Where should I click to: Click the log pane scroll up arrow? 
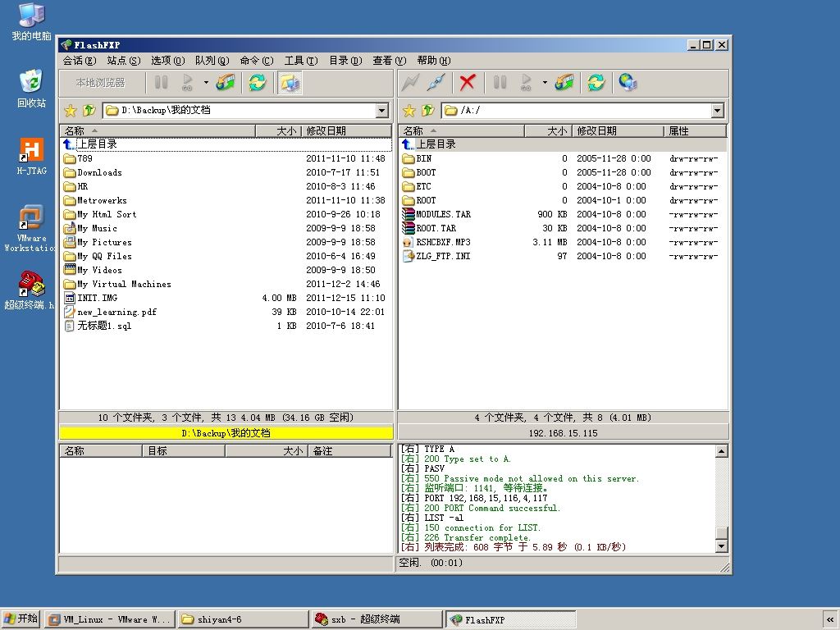pyautogui.click(x=721, y=451)
